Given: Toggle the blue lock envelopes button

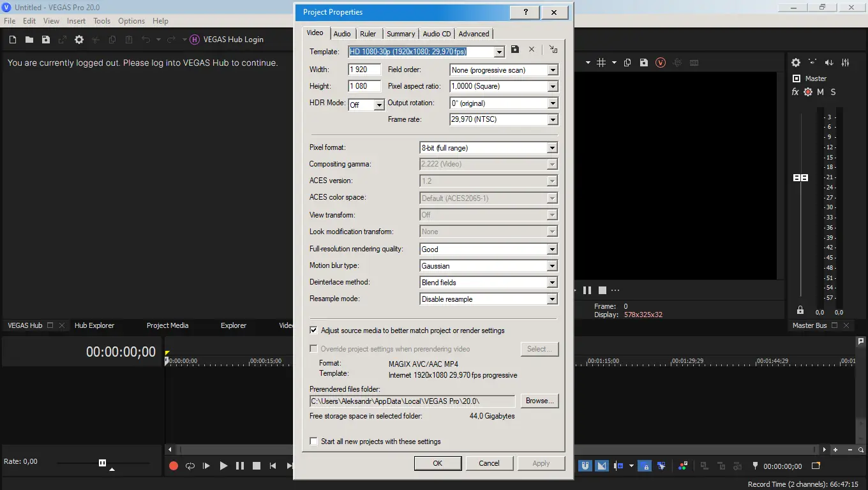Looking at the screenshot, I should [645, 466].
